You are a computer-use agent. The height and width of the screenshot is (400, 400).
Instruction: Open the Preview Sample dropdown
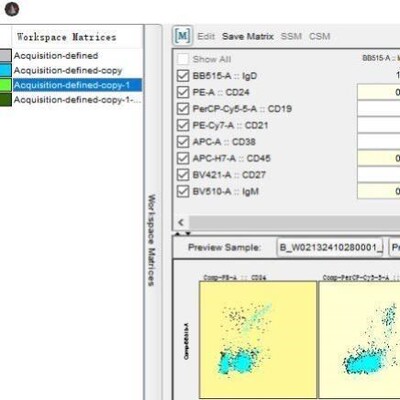(330, 248)
